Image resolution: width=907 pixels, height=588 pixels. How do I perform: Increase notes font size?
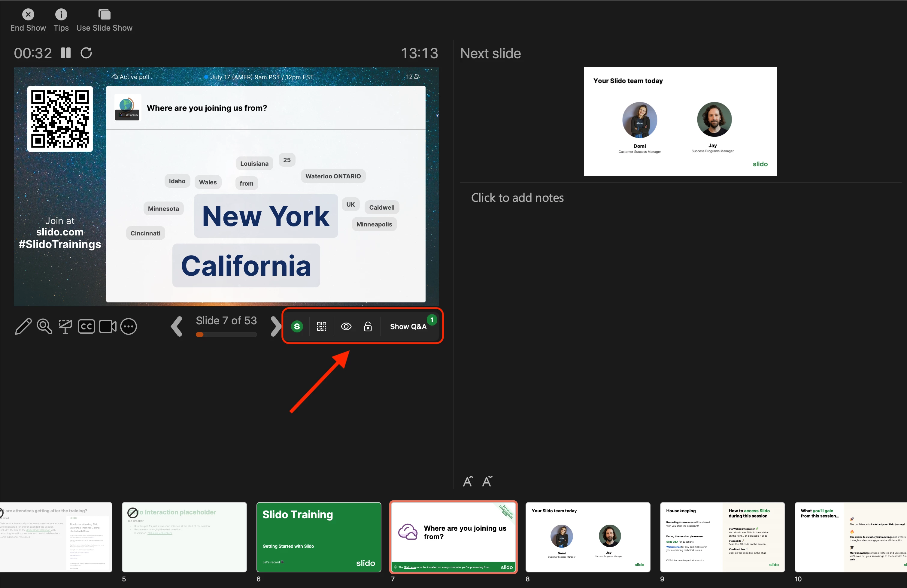[x=468, y=481]
